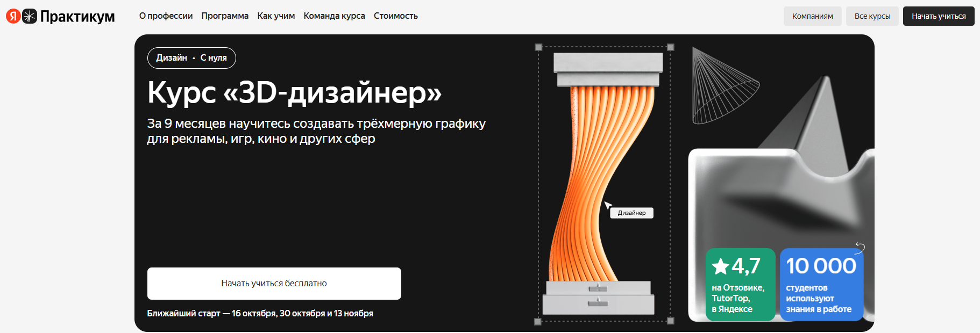Open the "Как учим" menu link

276,16
